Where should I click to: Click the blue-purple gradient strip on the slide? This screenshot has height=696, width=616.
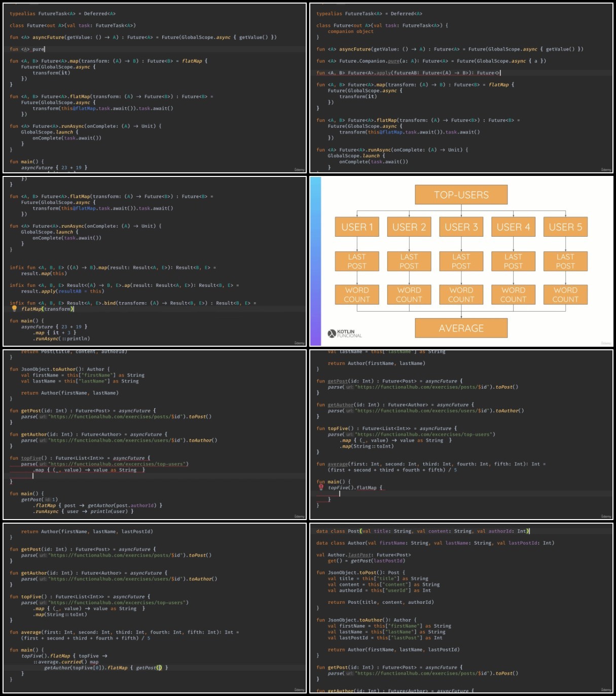pyautogui.click(x=315, y=261)
